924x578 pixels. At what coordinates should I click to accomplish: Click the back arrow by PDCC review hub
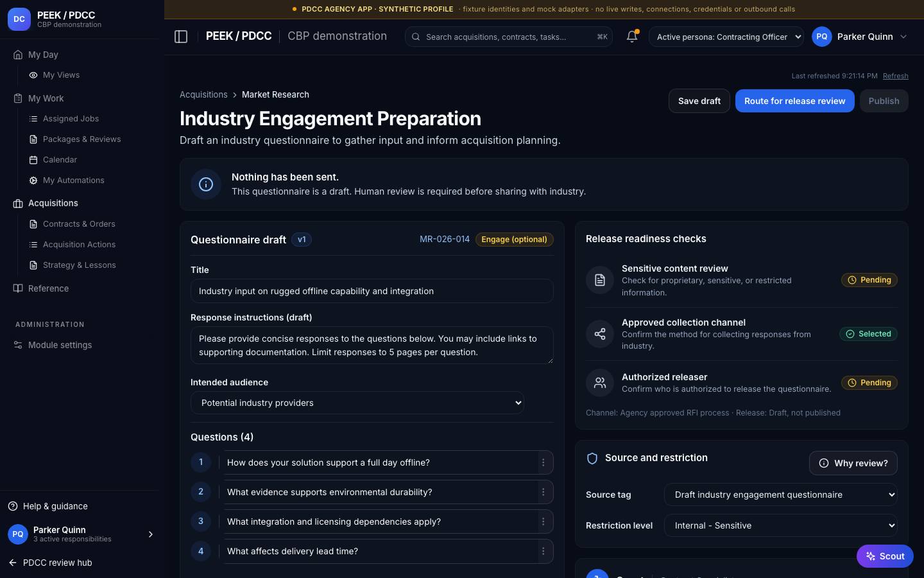(x=13, y=563)
